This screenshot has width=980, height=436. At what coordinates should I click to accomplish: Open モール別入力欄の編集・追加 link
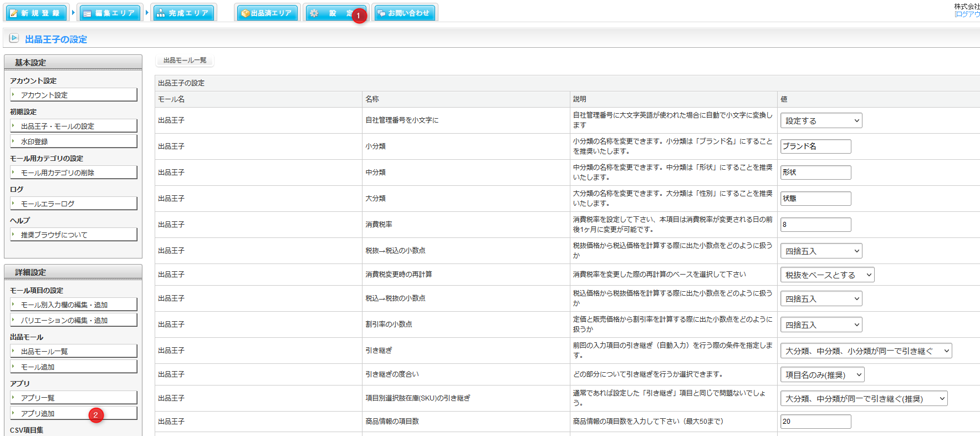coord(74,305)
